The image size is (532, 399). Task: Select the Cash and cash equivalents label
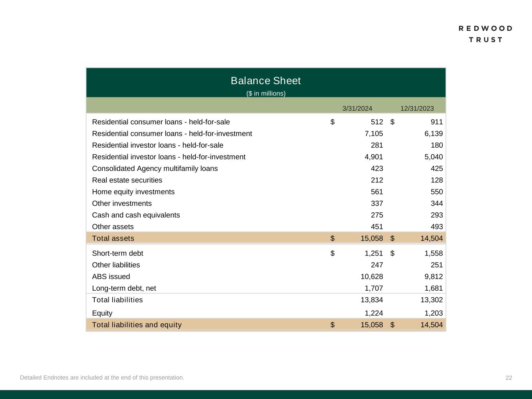[x=136, y=215]
